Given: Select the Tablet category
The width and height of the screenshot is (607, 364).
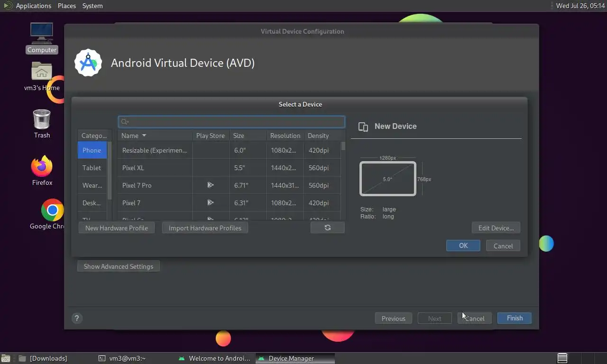Looking at the screenshot, I should (92, 168).
